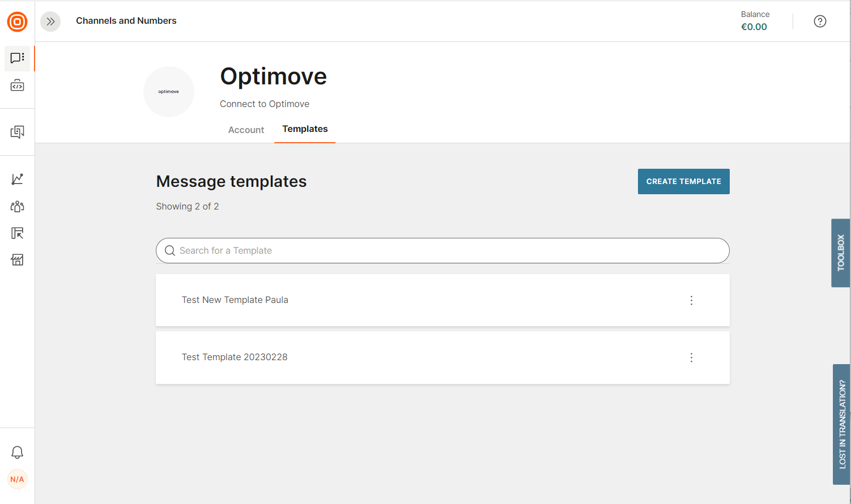Expand the sidebar with the double-chevron button
851x504 pixels.
pyautogui.click(x=50, y=22)
